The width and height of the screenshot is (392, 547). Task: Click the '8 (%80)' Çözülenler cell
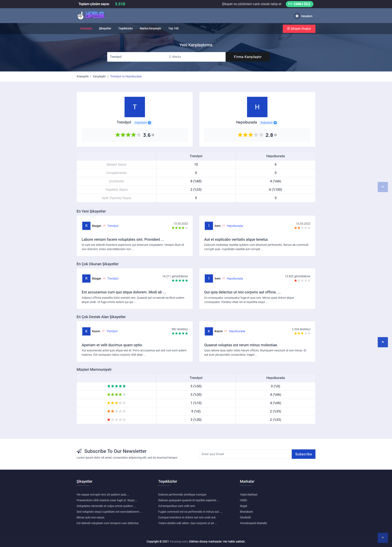click(x=196, y=181)
